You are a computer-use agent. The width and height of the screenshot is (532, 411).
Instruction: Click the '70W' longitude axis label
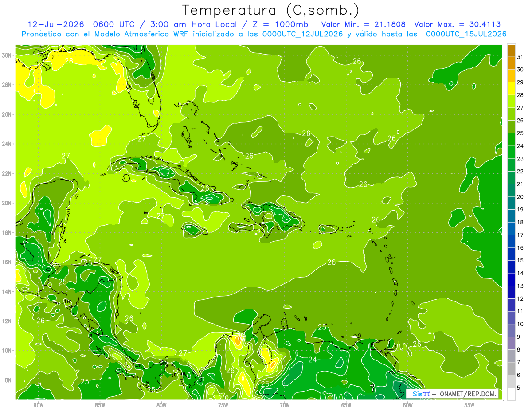point(285,406)
